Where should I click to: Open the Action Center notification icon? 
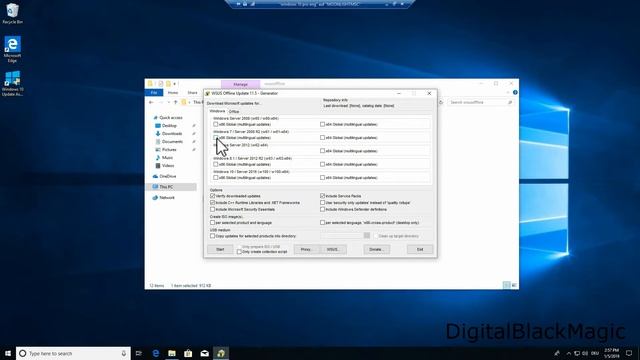tap(629, 353)
